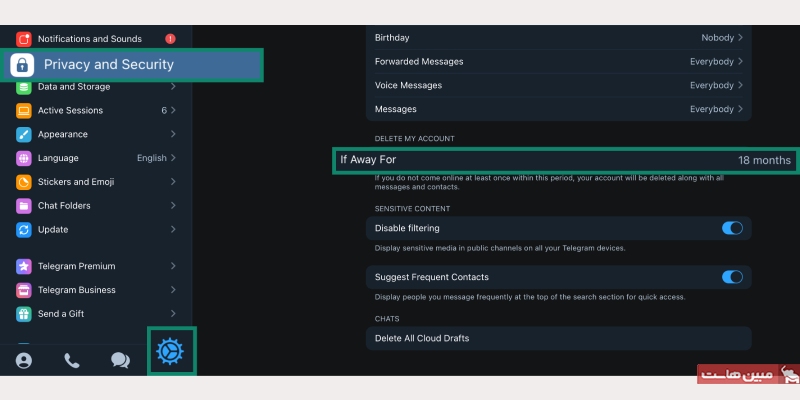Screen dimensions: 800x400
Task: Open Birthday privacy chevron
Action: pos(740,37)
